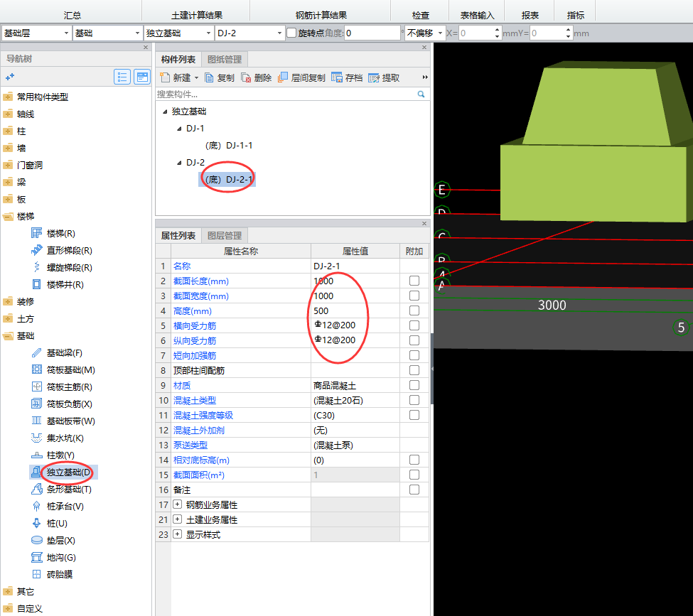Open the 不偏移 offset dropdown
Screen dimensions: 693x616
tap(425, 33)
